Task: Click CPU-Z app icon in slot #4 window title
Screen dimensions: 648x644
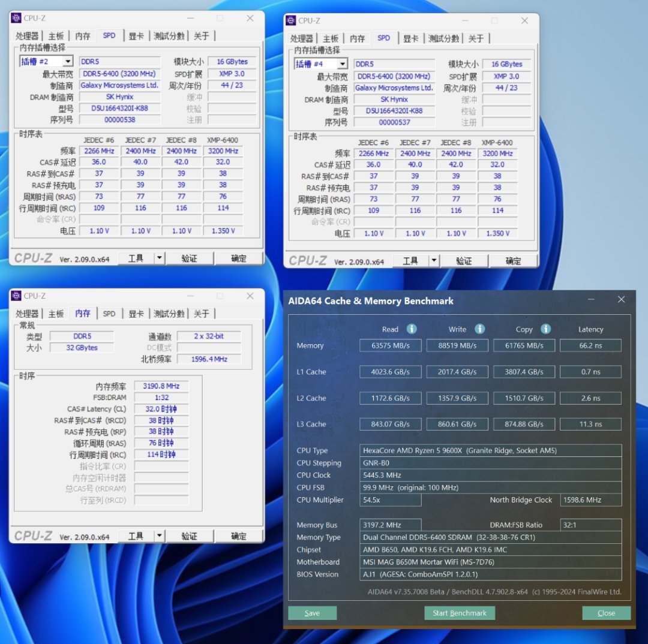Action: 290,20
